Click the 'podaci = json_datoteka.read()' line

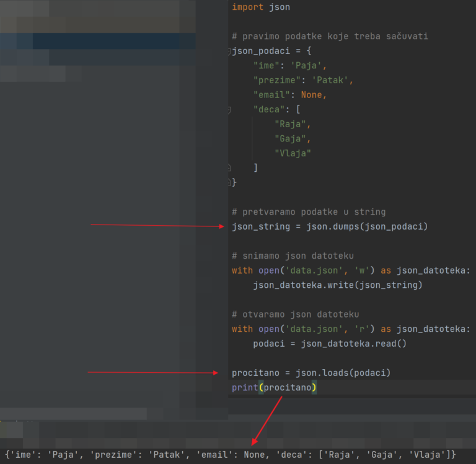point(330,344)
